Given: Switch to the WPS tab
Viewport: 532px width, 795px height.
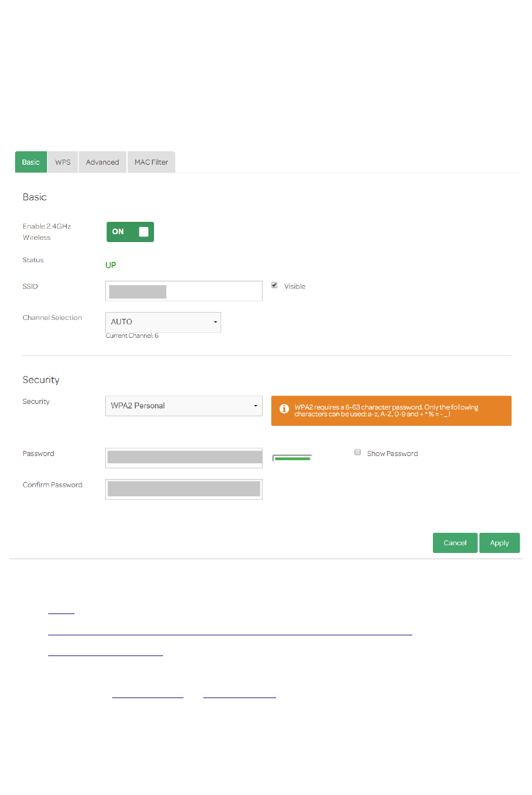Looking at the screenshot, I should pyautogui.click(x=63, y=162).
